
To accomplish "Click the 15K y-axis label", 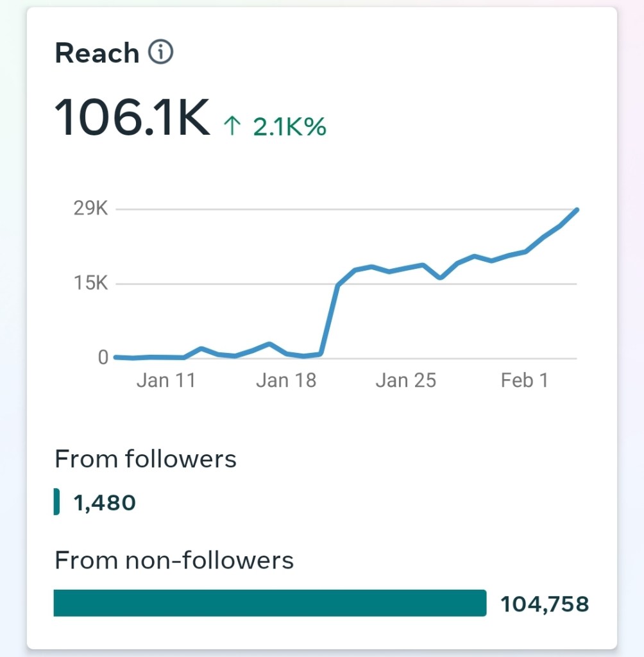I will point(90,284).
